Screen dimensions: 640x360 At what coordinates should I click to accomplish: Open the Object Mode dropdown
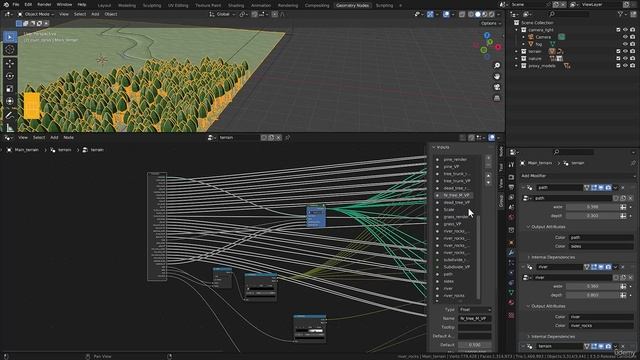36,14
